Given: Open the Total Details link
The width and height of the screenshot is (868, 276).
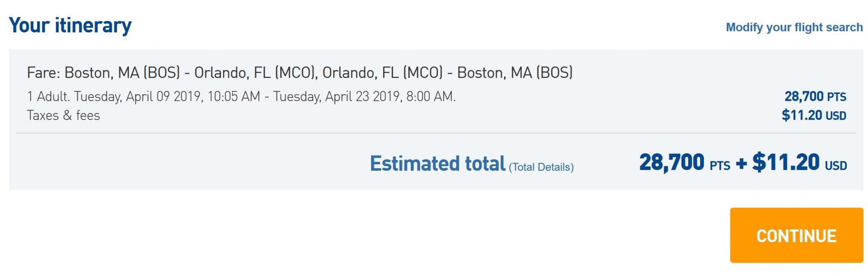Looking at the screenshot, I should click(541, 167).
